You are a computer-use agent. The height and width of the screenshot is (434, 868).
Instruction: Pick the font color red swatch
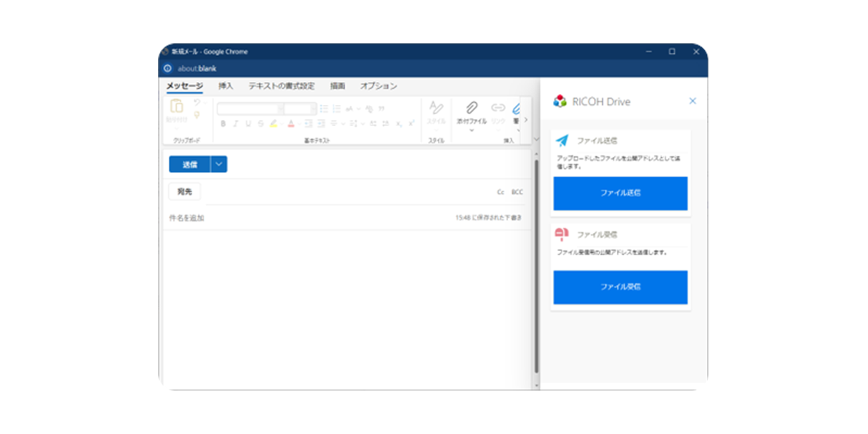291,124
